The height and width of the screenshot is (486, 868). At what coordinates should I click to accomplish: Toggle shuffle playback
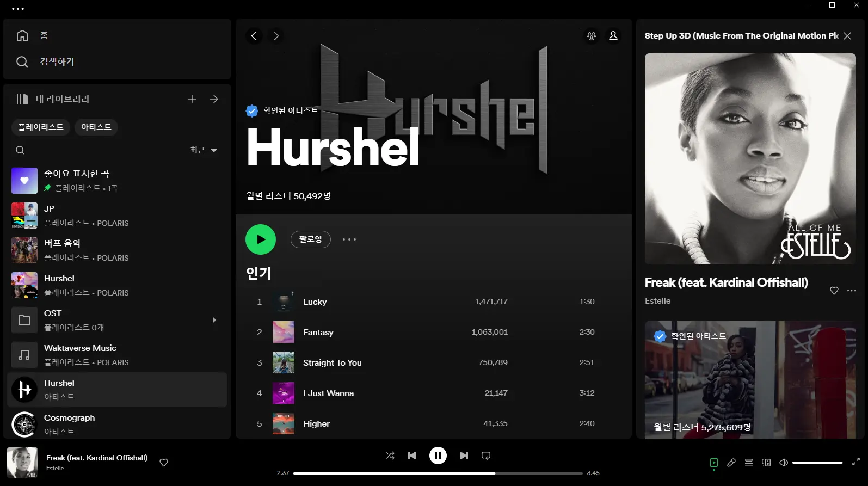coord(390,456)
